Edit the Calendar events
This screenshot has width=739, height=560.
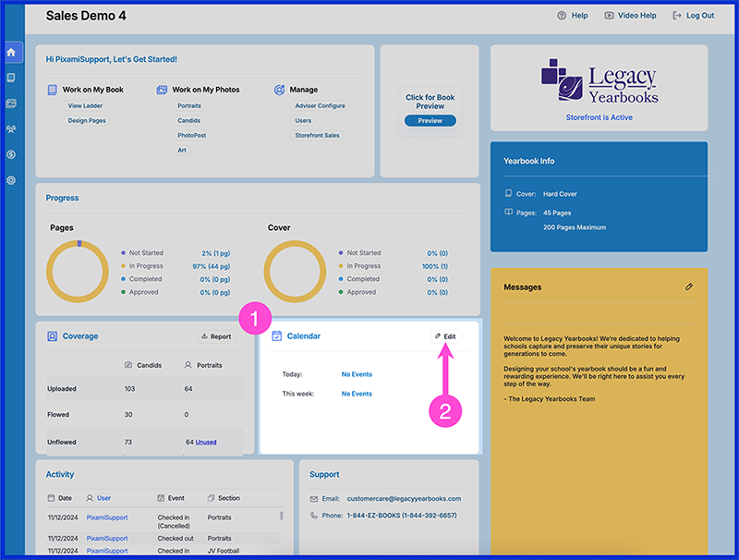tap(446, 336)
